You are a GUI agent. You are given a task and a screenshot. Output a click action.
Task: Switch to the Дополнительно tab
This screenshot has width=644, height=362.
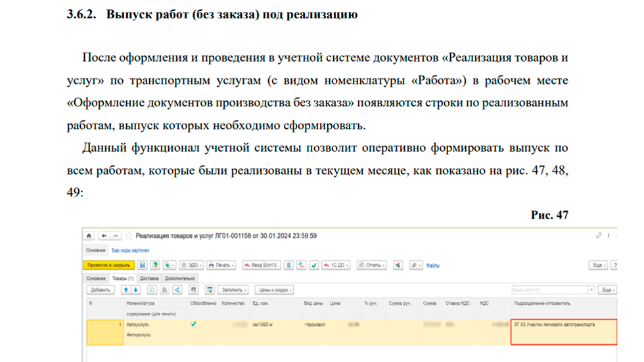[180, 279]
